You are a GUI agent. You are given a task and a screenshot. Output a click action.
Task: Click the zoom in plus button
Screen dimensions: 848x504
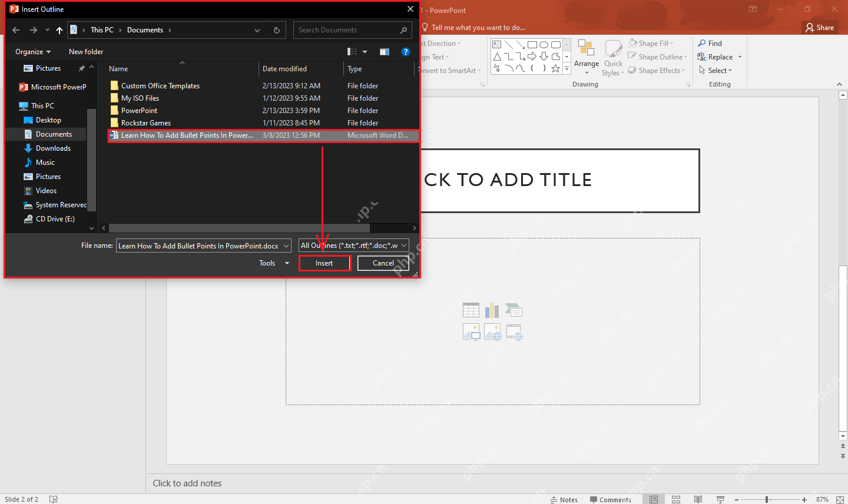tap(804, 499)
